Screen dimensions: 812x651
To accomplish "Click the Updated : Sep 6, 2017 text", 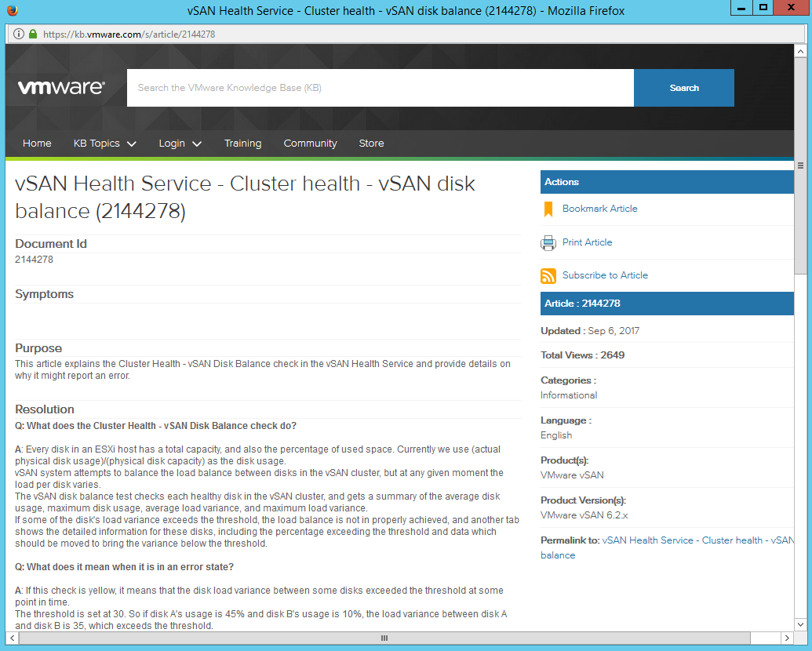I will click(x=590, y=331).
